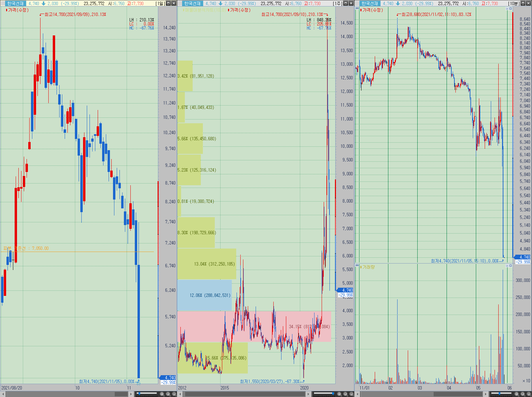Image resolution: width=532 pixels, height=397 pixels.
Task: Click the 15.66% volume profile bar
Action: (213, 358)
